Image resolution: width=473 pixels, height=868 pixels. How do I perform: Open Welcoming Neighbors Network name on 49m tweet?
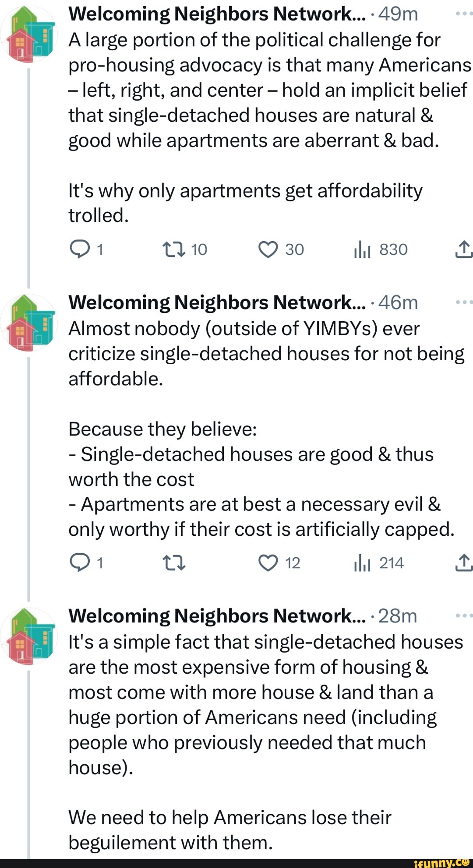click(216, 14)
